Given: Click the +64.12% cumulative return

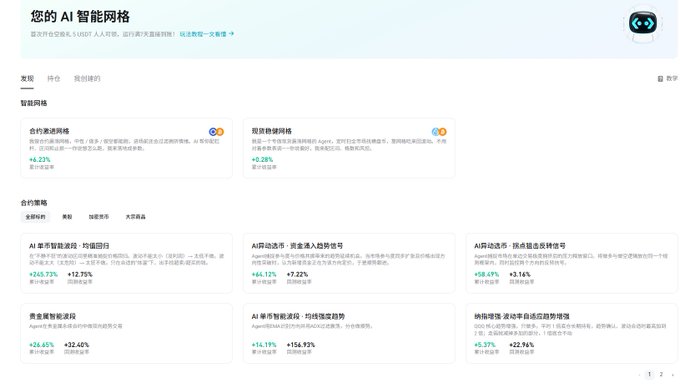Looking at the screenshot, I should [264, 274].
